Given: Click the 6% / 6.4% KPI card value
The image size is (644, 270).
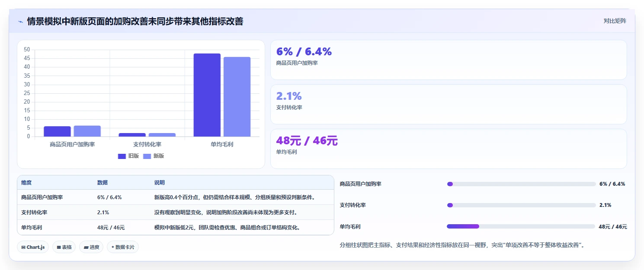Looking at the screenshot, I should [304, 51].
